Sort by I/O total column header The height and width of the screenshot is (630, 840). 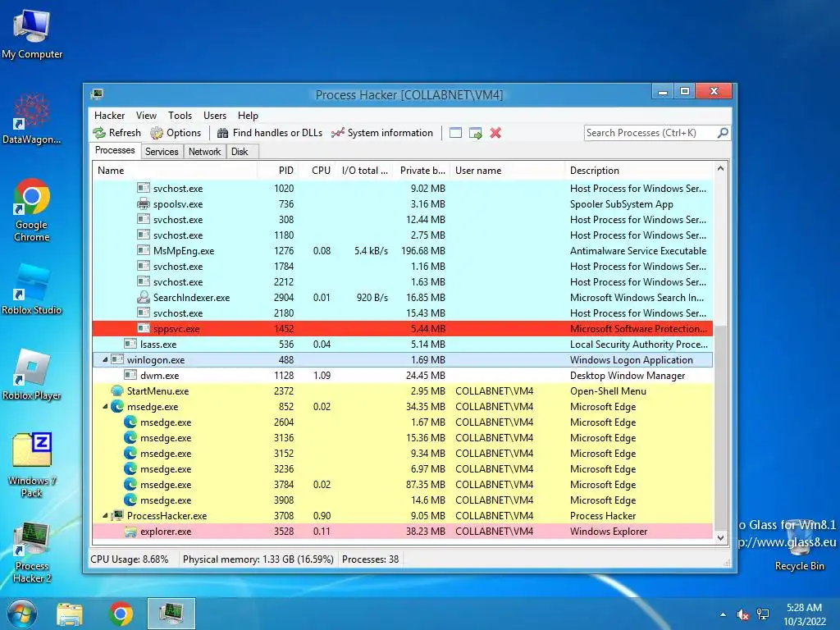(364, 171)
